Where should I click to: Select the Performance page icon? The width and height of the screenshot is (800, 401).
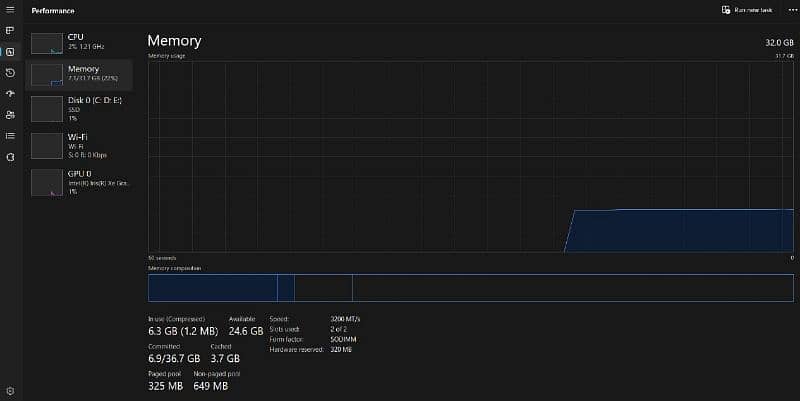pyautogui.click(x=10, y=51)
